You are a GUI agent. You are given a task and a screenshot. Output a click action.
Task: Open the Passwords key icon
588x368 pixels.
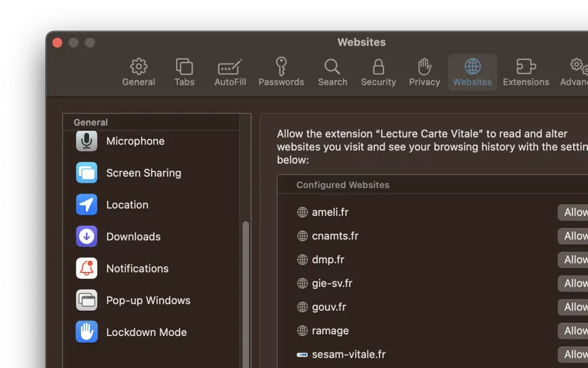[x=281, y=67]
